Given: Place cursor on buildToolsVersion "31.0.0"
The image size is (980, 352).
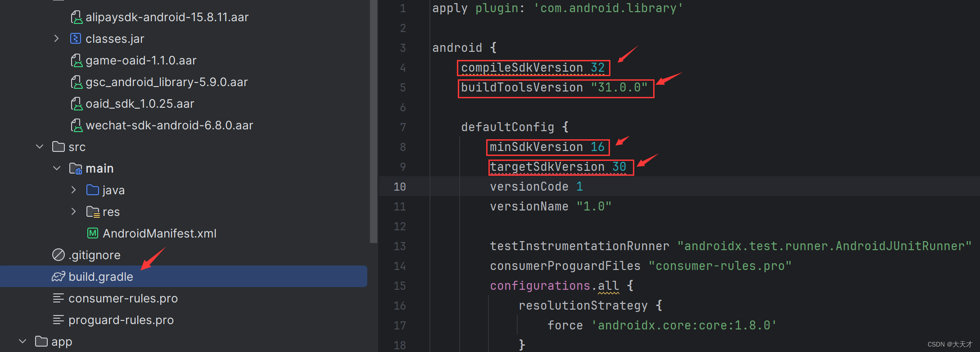Looking at the screenshot, I should click(x=555, y=87).
